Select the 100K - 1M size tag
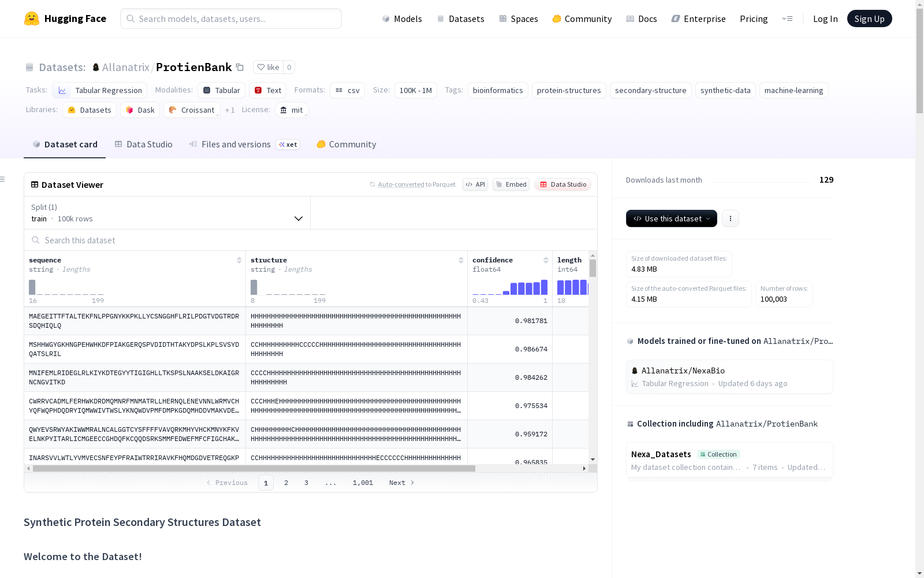 pos(416,90)
